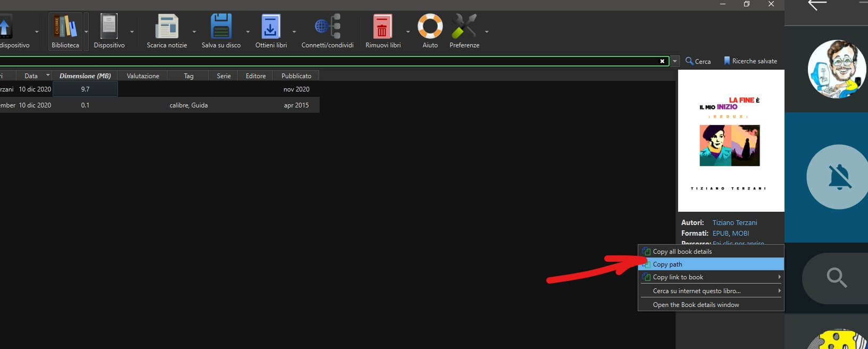
Task: Open Preferenze tools icon
Action: coord(464,27)
